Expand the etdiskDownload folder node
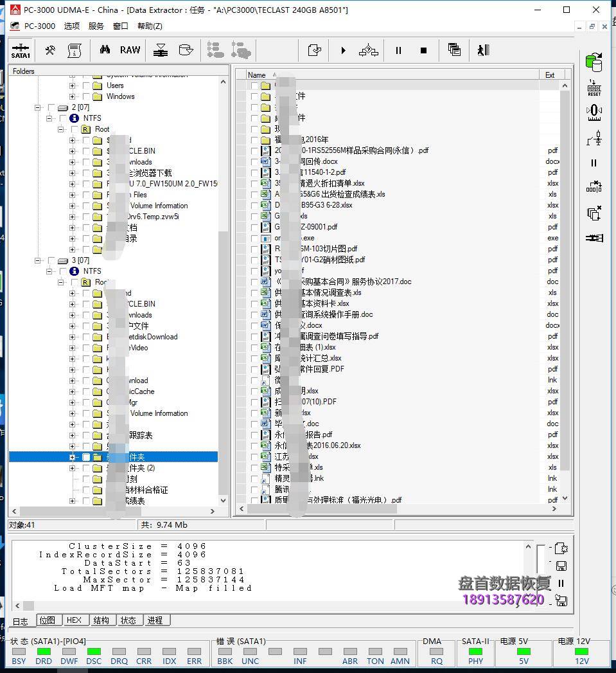 pos(72,337)
